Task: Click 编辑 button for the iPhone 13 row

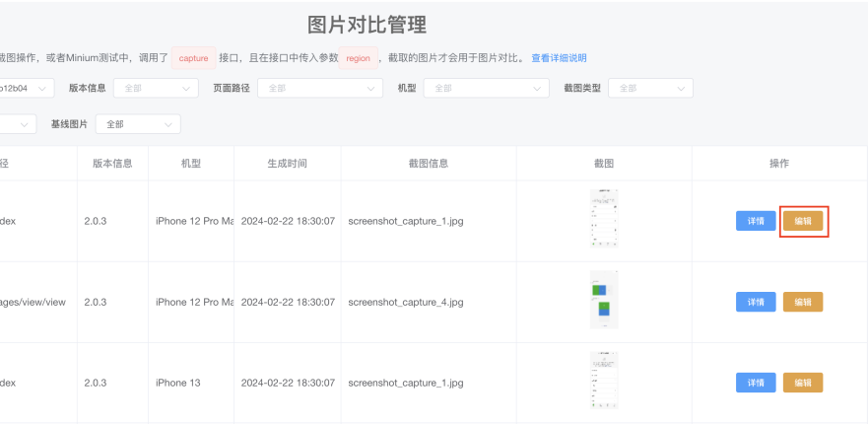Action: (803, 383)
